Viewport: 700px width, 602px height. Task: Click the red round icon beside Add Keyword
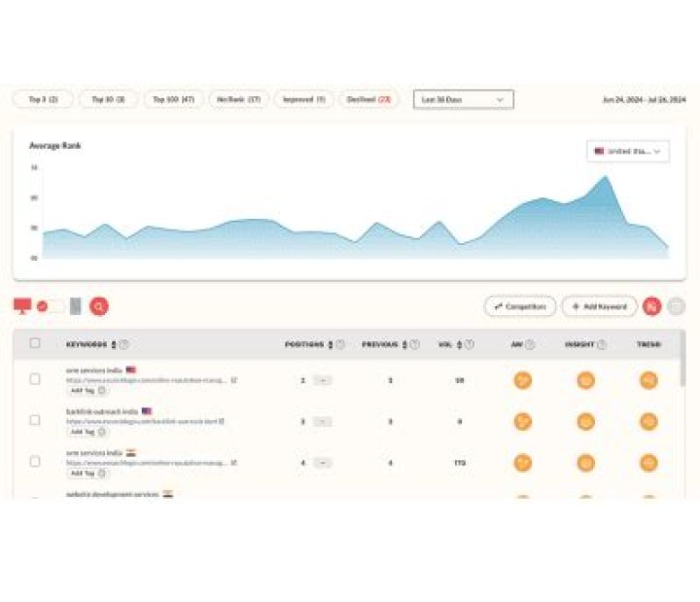tap(651, 306)
